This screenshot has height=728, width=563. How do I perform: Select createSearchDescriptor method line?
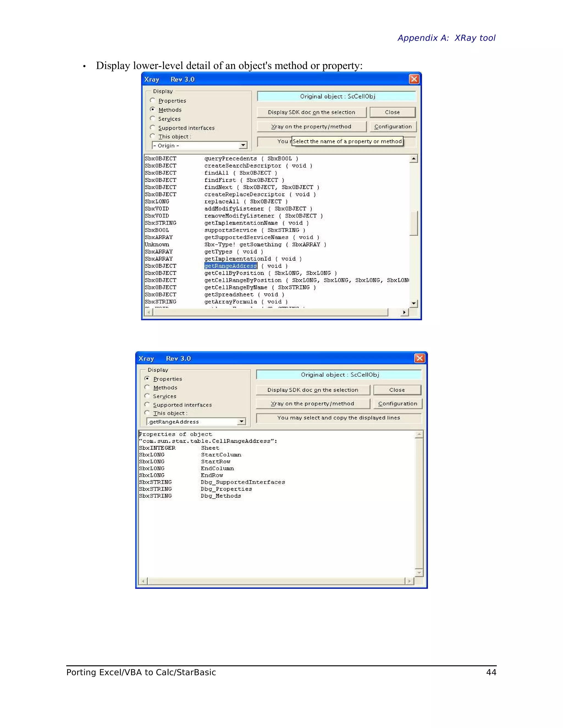[228, 166]
